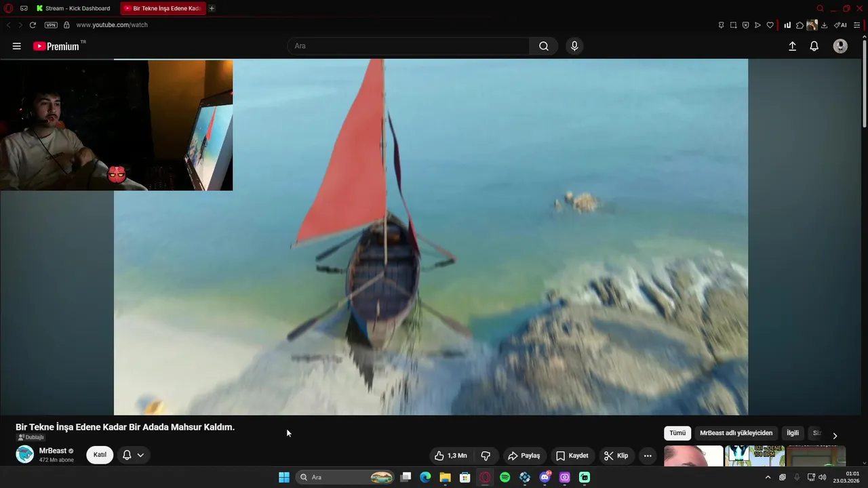Click the Katıl join button
This screenshot has width=868, height=488.
(100, 455)
